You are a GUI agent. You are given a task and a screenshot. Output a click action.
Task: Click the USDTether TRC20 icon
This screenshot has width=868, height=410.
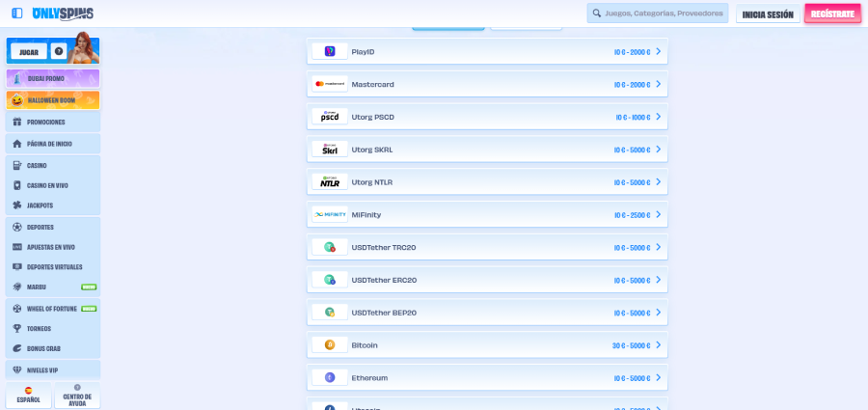pos(330,248)
